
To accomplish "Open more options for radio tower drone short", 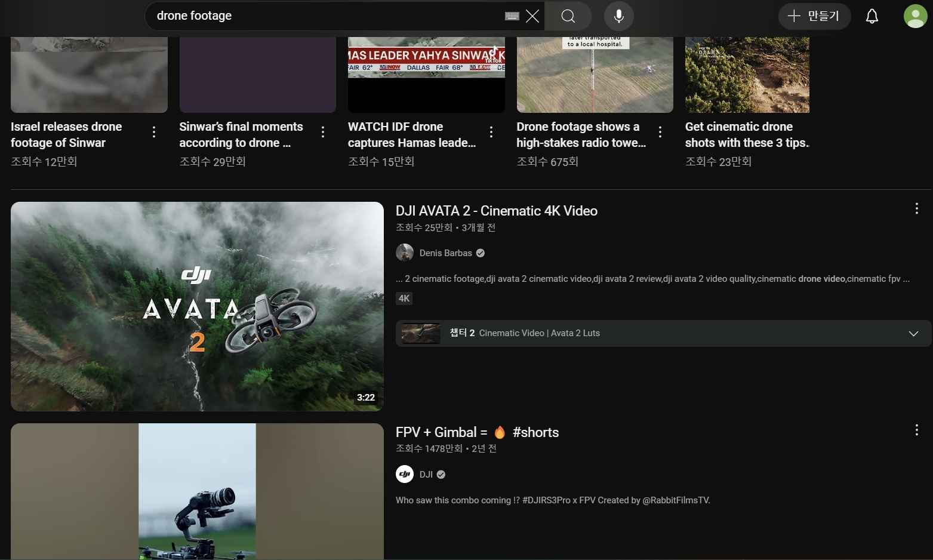I will [x=660, y=132].
